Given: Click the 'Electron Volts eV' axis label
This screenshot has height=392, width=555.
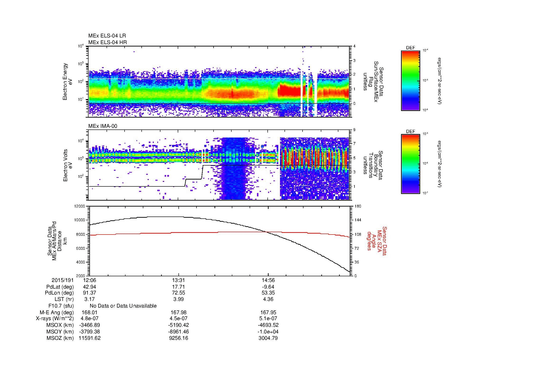Looking at the screenshot, I should [x=68, y=165].
